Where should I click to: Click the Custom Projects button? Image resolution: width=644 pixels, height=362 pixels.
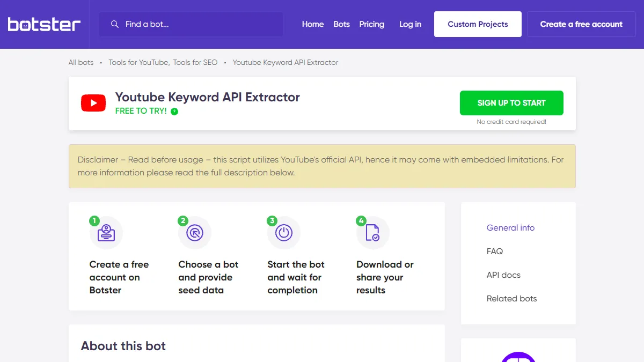478,24
